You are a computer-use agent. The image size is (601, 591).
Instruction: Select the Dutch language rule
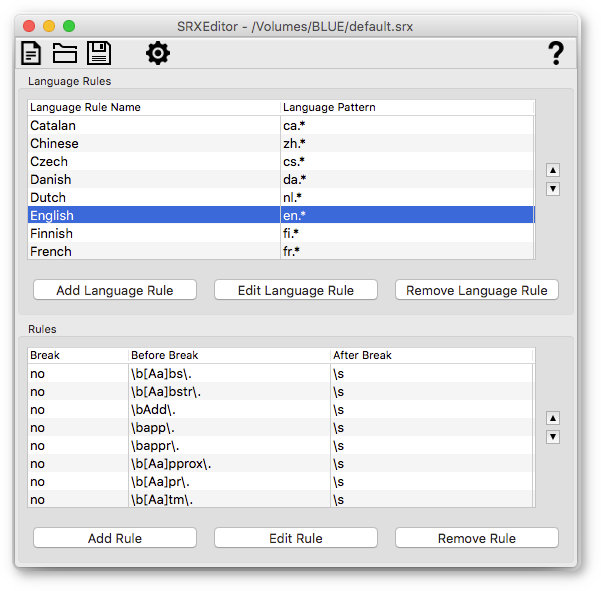coord(281,197)
